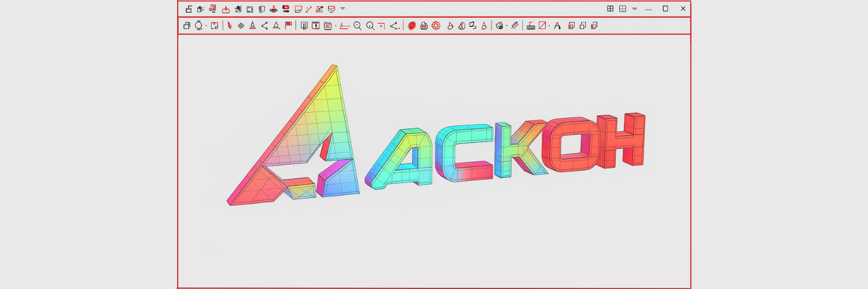Select the red pen pointer tool

tap(229, 25)
